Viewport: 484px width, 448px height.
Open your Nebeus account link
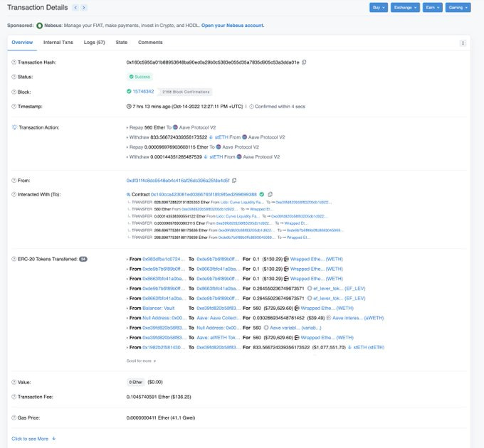pos(233,26)
